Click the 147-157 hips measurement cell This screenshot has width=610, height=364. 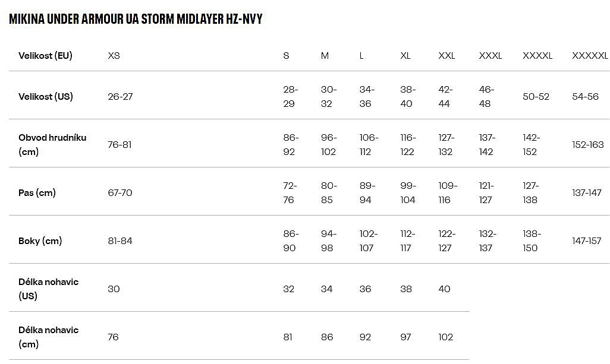click(x=586, y=241)
